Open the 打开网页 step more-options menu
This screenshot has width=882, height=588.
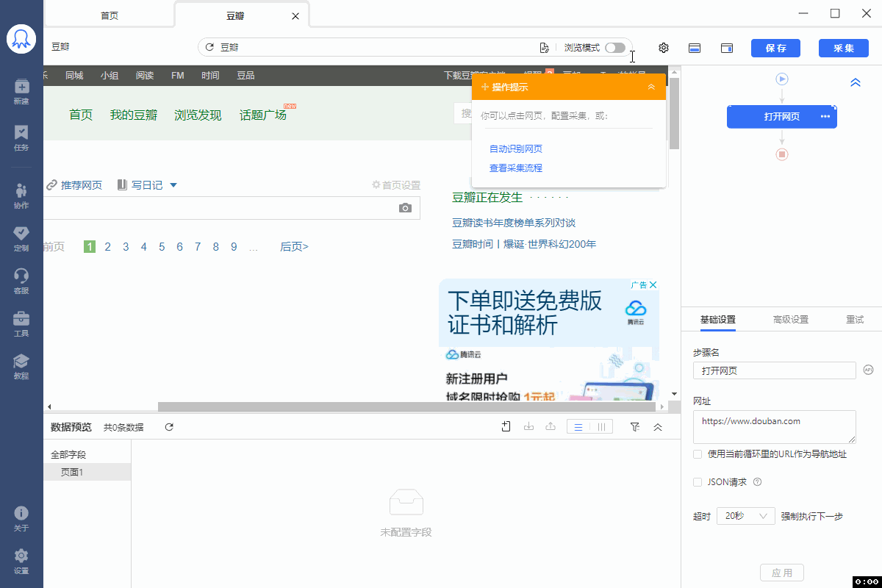pos(825,117)
